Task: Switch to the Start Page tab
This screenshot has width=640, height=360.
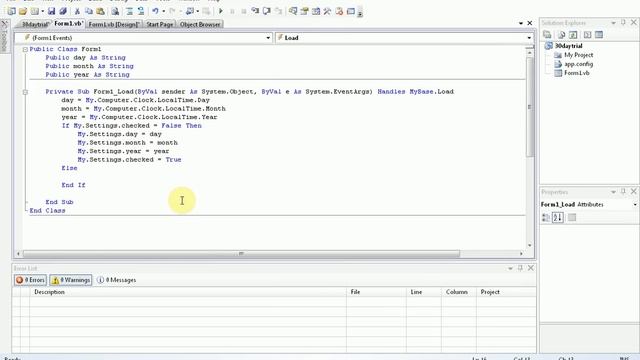Action: (x=160, y=24)
